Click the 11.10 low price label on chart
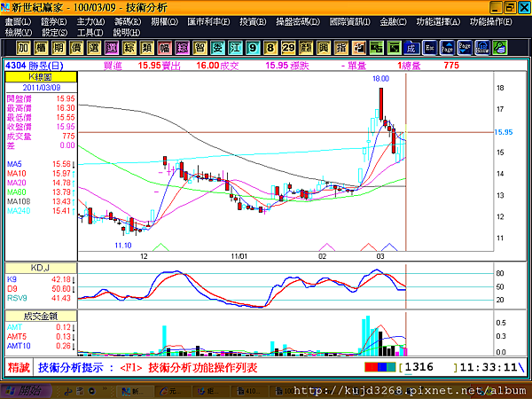This screenshot has width=532, height=399. (x=123, y=246)
